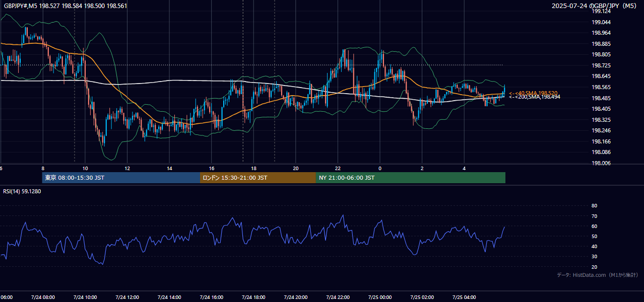Click the 7/24 16:00 bottom time label
Viewport: 644px width, 302px height.
[211, 297]
